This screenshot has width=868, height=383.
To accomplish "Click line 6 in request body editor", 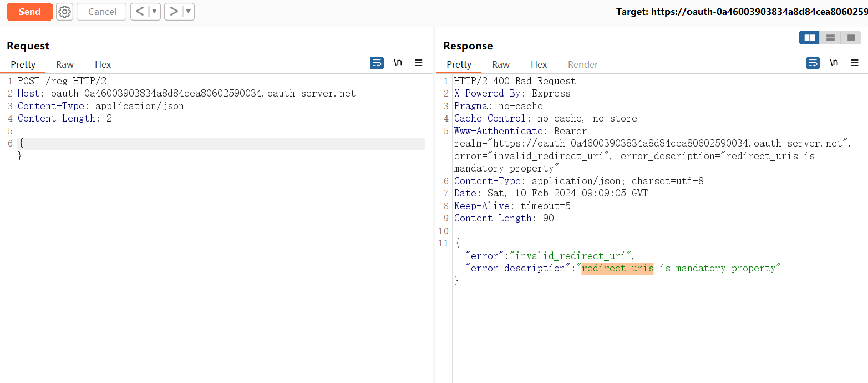I will pos(222,144).
